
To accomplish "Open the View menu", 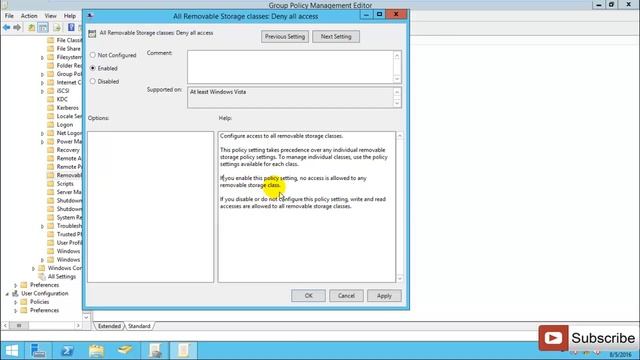I will (x=51, y=16).
